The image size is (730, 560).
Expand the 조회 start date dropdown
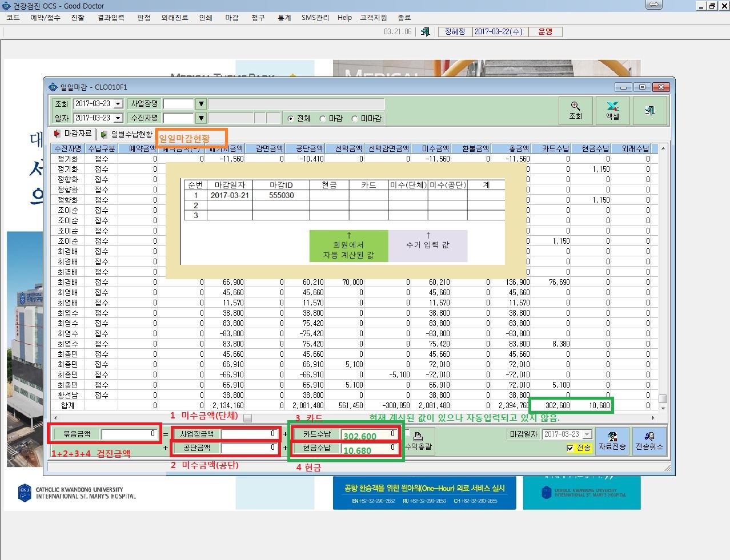[x=118, y=104]
